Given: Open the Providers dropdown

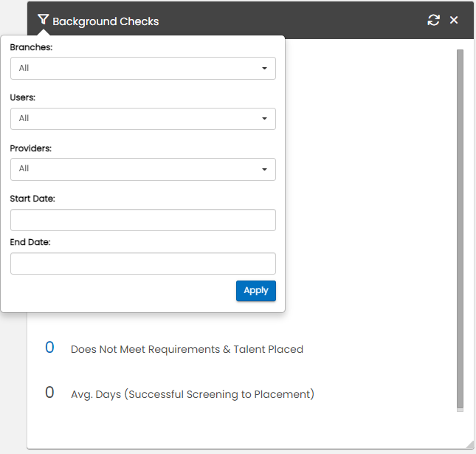Looking at the screenshot, I should (143, 169).
